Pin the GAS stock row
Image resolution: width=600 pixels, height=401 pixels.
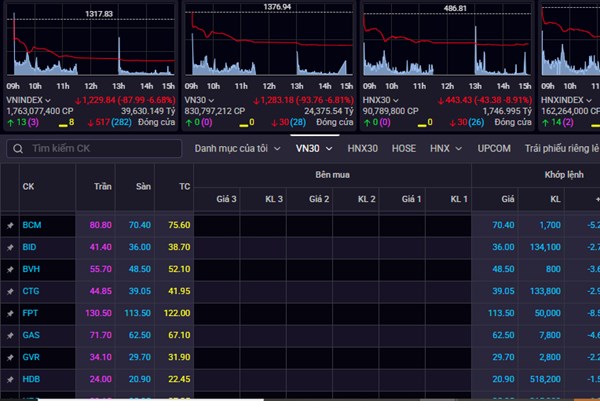(10, 335)
